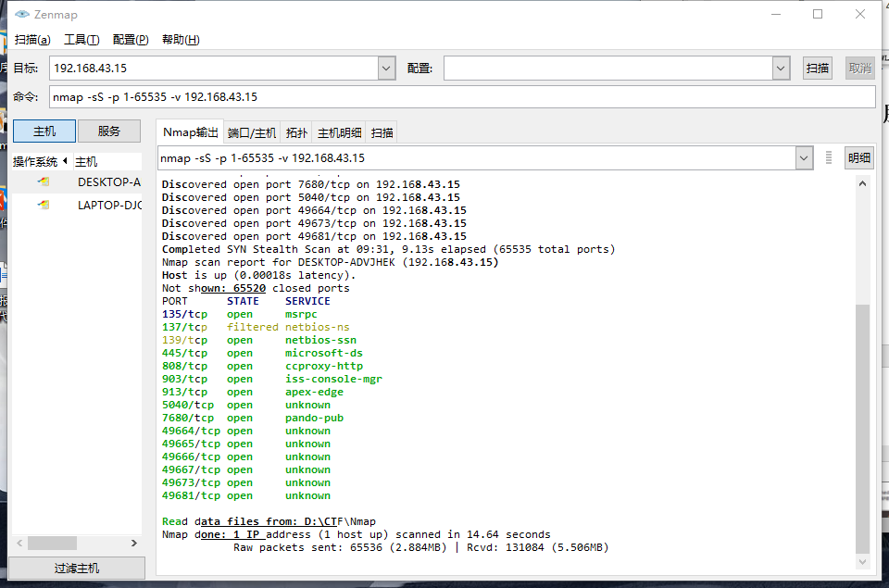
Task: Click the 'netbios-ssn' service text
Action: tap(321, 340)
